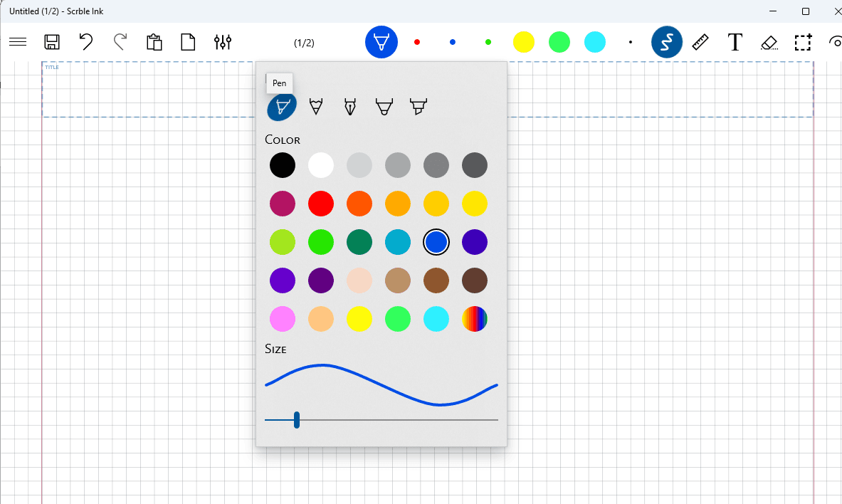The width and height of the screenshot is (842, 504).
Task: Pick the Eraser tool
Action: pos(769,42)
